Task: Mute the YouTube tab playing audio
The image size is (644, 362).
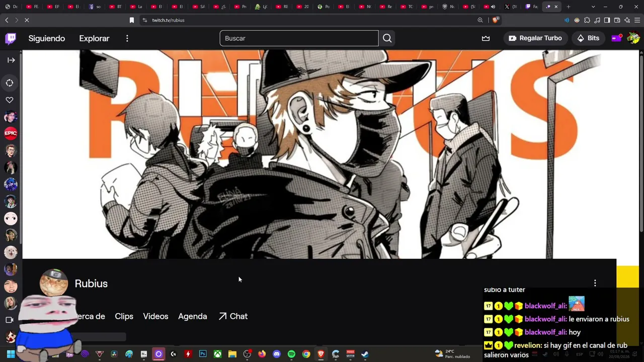Action: tap(493, 7)
